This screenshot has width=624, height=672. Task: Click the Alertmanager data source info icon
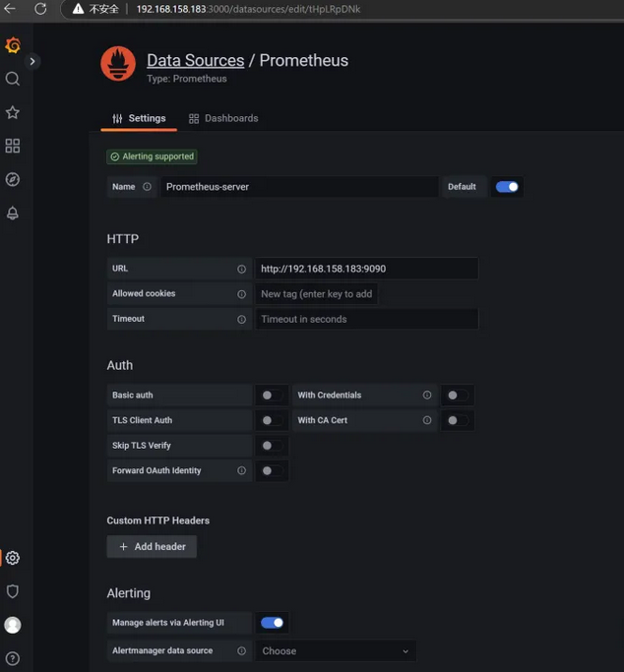point(242,650)
